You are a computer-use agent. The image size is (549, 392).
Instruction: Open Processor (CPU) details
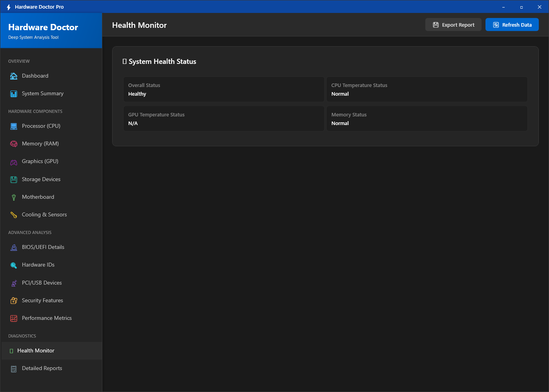[52, 126]
